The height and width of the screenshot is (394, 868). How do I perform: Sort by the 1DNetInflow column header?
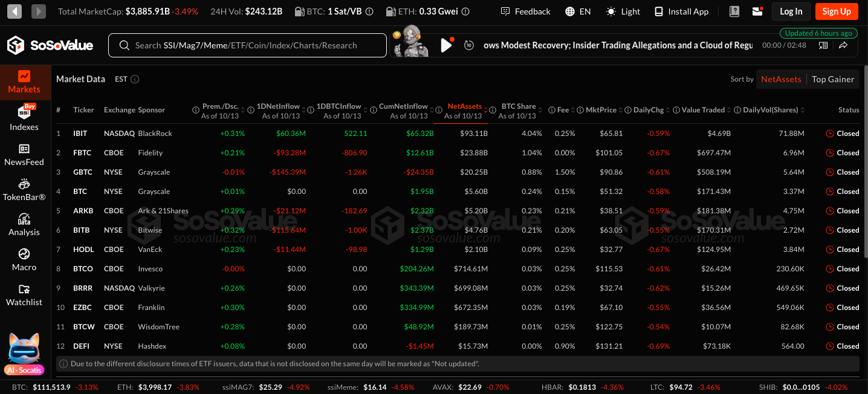278,106
